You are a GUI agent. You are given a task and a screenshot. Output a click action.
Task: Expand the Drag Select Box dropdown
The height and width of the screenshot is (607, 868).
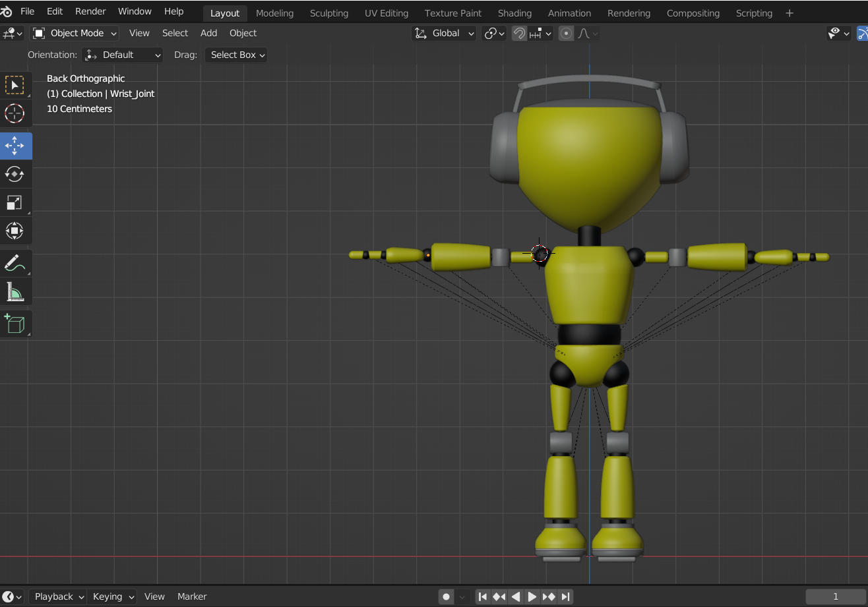click(236, 55)
